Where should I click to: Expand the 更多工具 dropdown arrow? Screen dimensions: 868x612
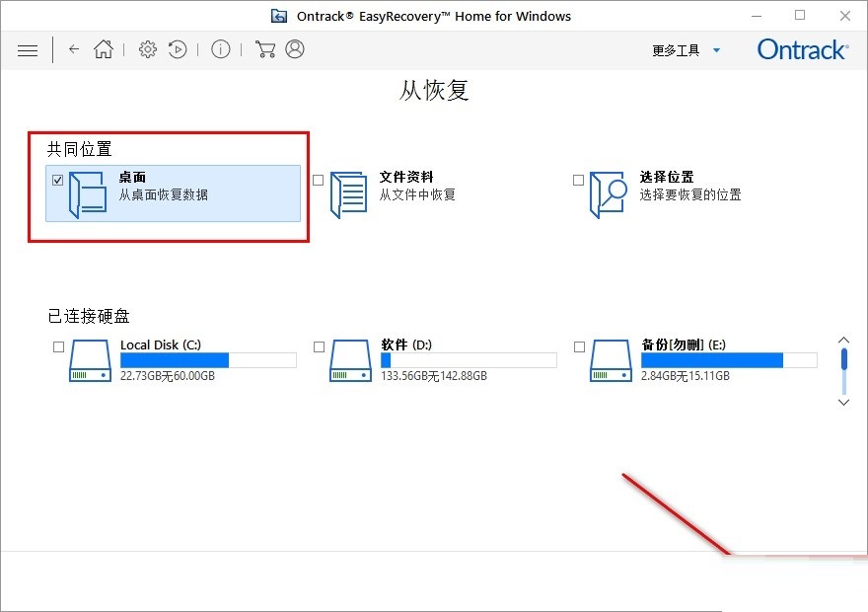pyautogui.click(x=717, y=50)
